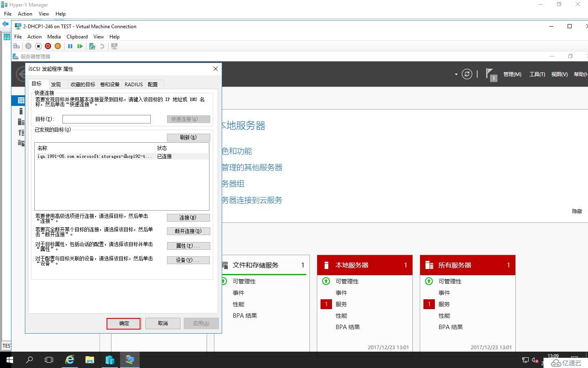This screenshot has height=368, width=588.
Task: Expand the dropdown arrow beside the refresh icon
Action: [456, 74]
